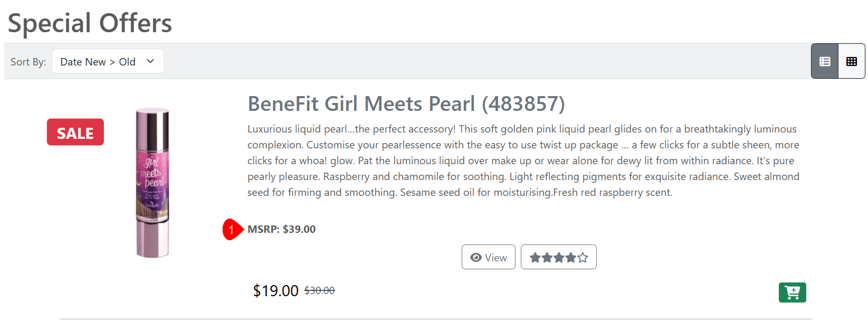Viewport: 868px width, 321px height.
Task: Click the product bottle thumbnail image
Action: pyautogui.click(x=152, y=183)
